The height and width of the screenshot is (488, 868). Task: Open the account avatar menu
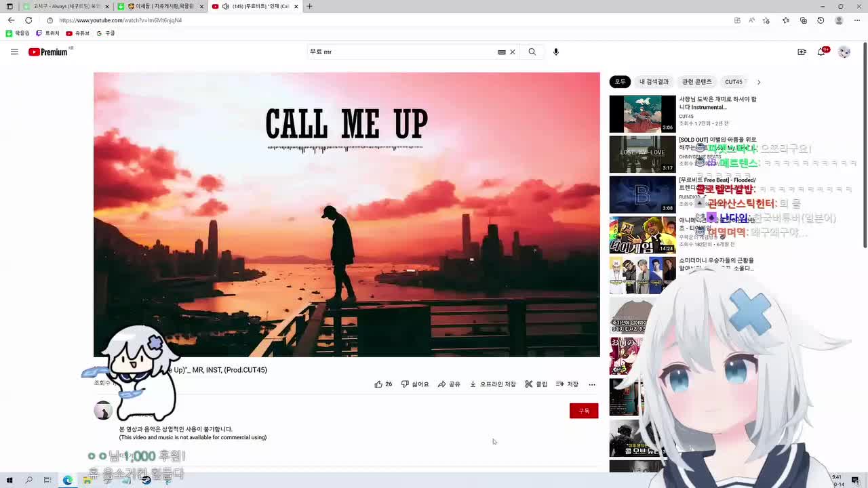(844, 52)
